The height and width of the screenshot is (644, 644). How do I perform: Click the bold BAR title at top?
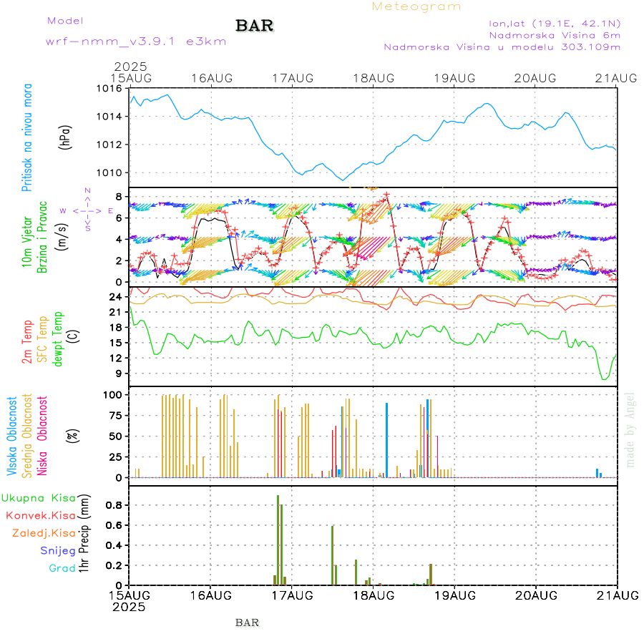255,26
